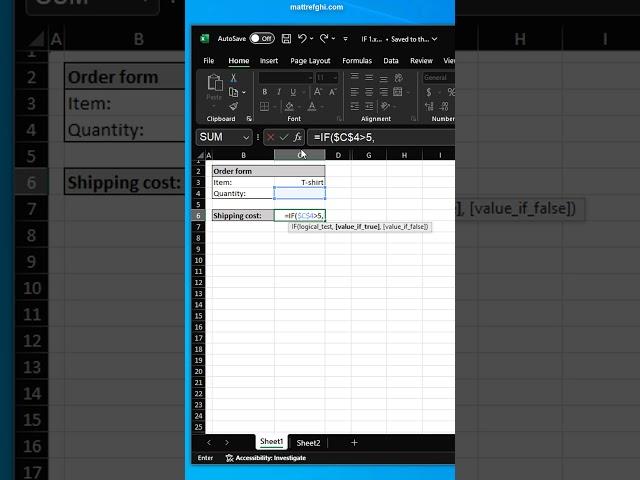Click the next sheet navigation arrow
Image resolution: width=640 pixels, height=480 pixels.
227,442
